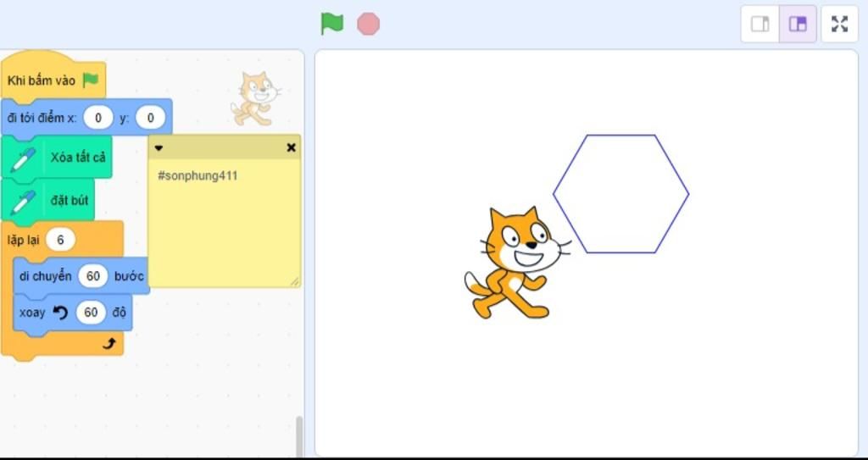Click the green flag icon inside hat block
The width and height of the screenshot is (868, 460).
coord(90,80)
